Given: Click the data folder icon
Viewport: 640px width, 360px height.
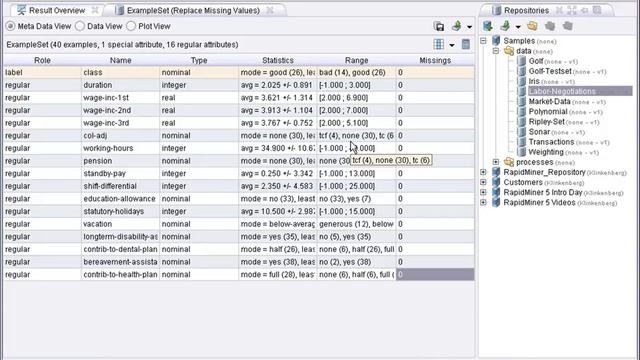Looking at the screenshot, I should (509, 51).
